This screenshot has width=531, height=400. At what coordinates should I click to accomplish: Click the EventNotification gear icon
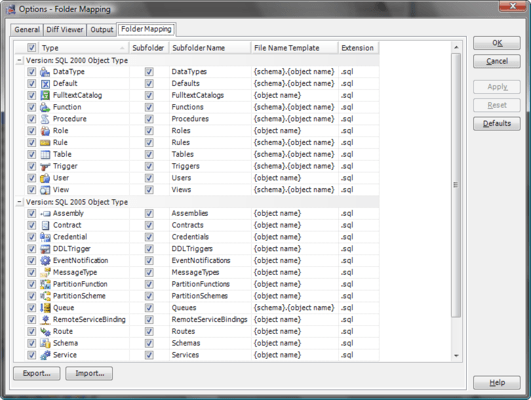[x=45, y=261]
